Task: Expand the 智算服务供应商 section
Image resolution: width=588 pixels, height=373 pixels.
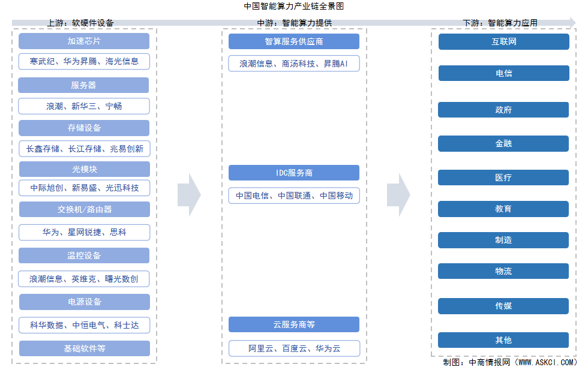Action: pyautogui.click(x=293, y=41)
